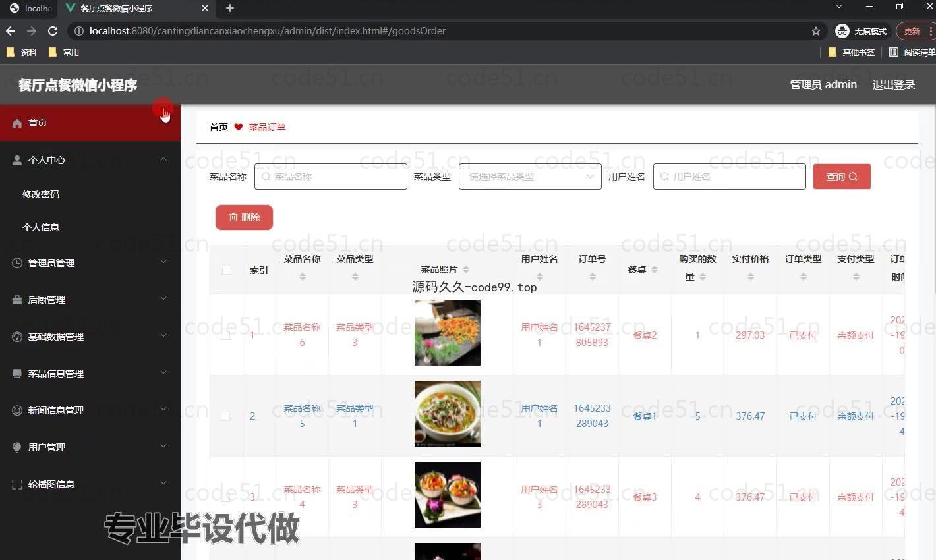The image size is (936, 560).
Task: Sort table by 订单号 column
Action: click(x=593, y=277)
